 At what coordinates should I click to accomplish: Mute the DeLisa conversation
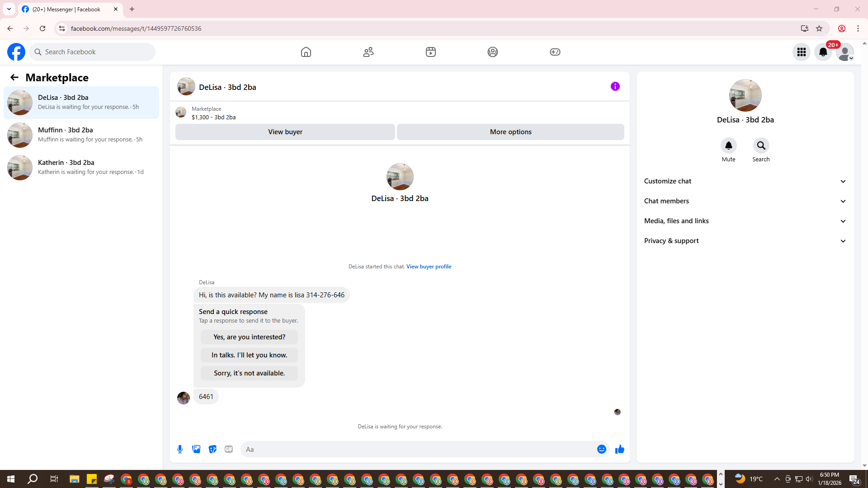pyautogui.click(x=728, y=145)
